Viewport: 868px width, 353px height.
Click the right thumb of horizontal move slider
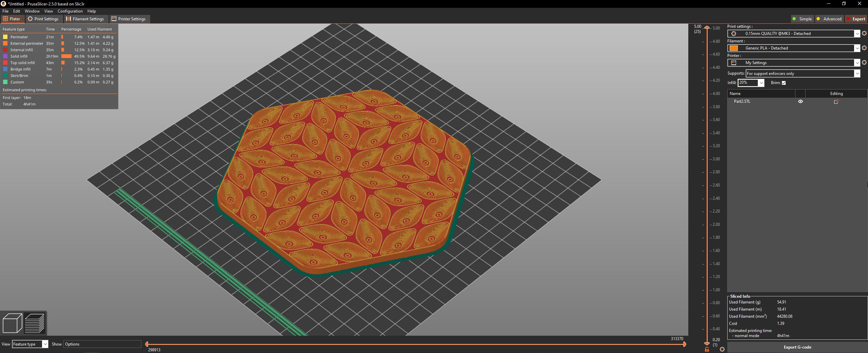click(x=685, y=344)
